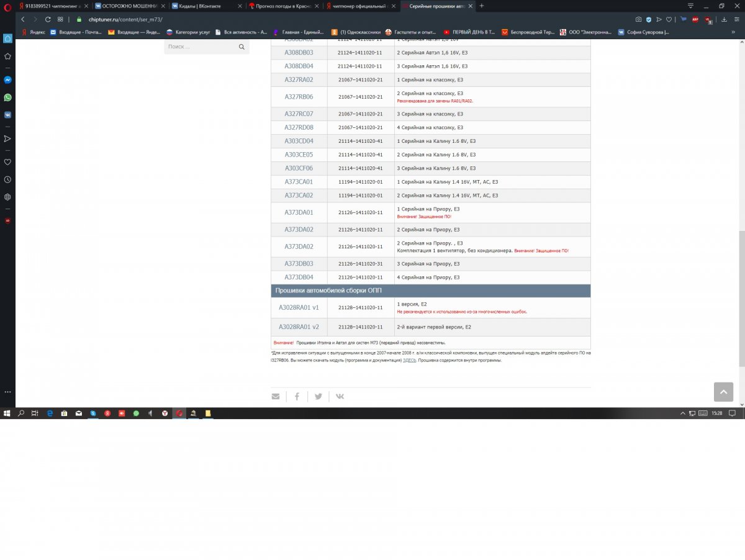Open the tab list menu in title bar
This screenshot has width=745, height=560.
690,6
